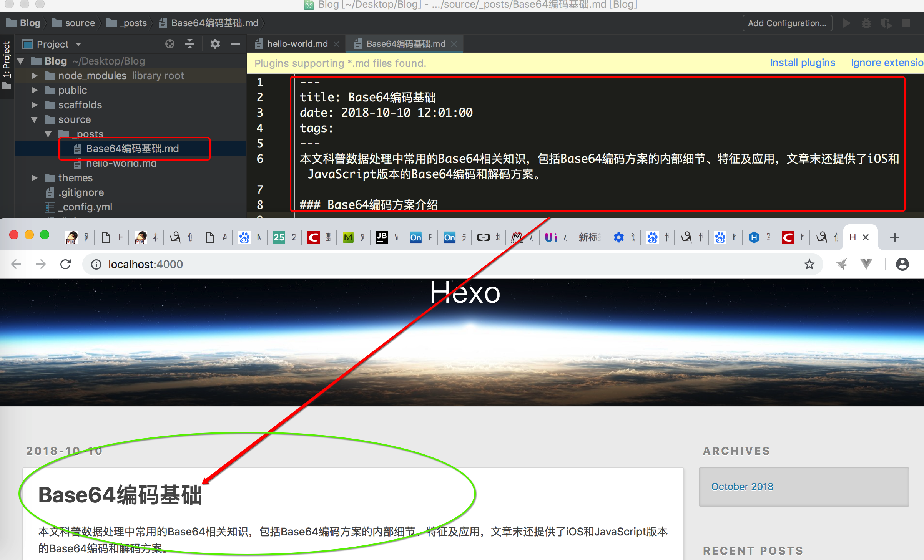The width and height of the screenshot is (924, 560).
Task: Click the Debug bug icon in IDE toolbar
Action: click(x=866, y=23)
